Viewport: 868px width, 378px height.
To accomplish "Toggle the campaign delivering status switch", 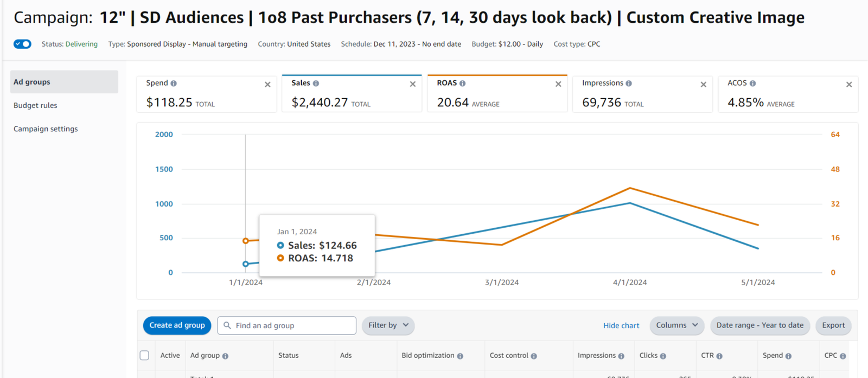I will tap(23, 44).
